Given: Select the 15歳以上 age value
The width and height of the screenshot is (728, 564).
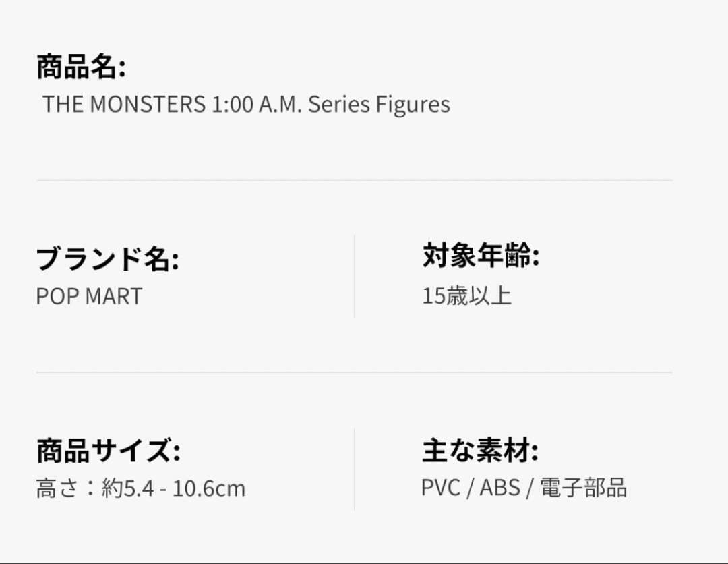Looking at the screenshot, I should (x=466, y=296).
